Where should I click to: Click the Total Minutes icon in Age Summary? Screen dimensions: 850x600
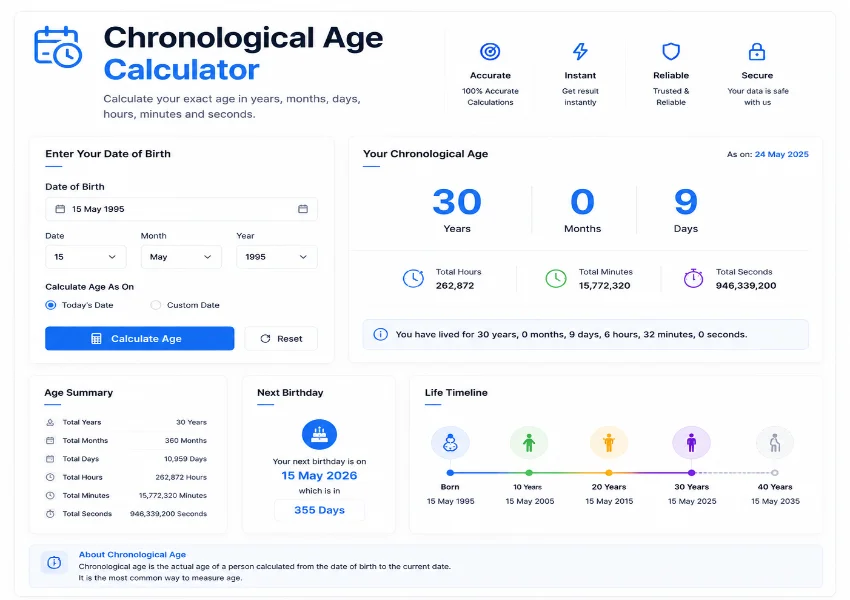50,495
